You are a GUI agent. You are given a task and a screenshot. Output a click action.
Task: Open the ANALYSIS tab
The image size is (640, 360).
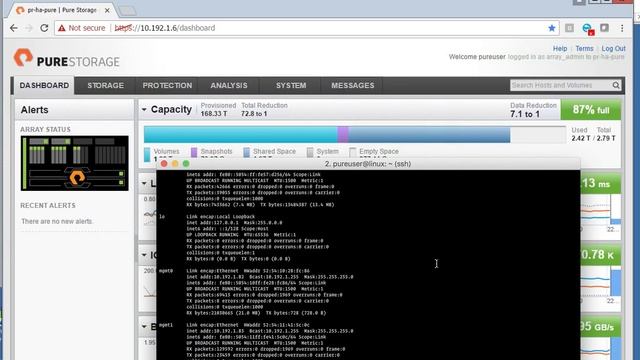pos(229,85)
